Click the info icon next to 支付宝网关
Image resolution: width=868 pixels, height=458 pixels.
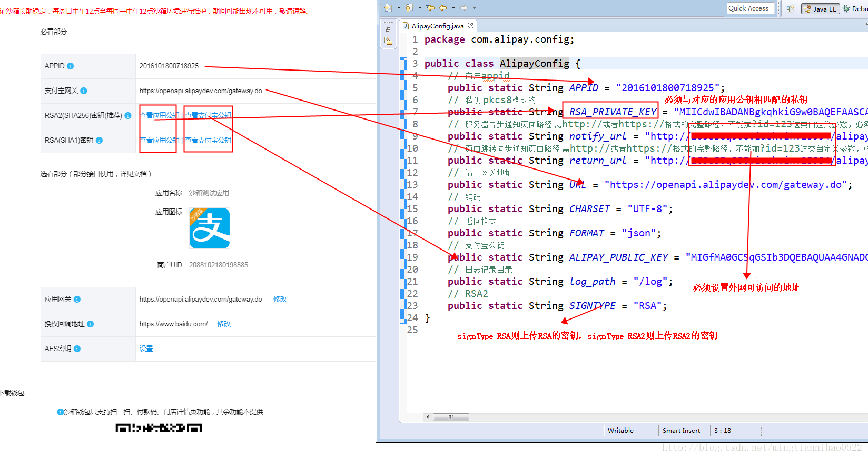pyautogui.click(x=84, y=91)
